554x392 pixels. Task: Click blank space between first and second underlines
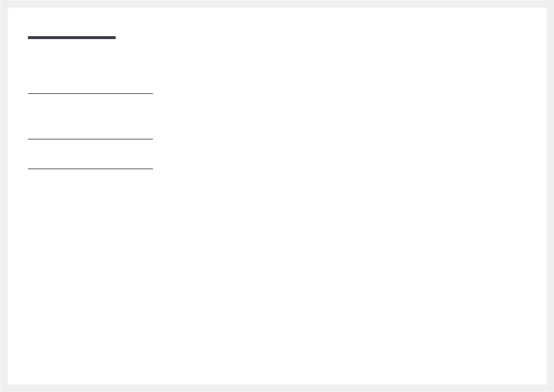point(90,117)
